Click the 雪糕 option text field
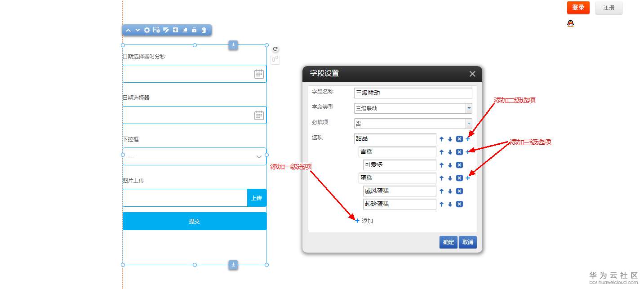The width and height of the screenshot is (644, 289). tap(397, 152)
